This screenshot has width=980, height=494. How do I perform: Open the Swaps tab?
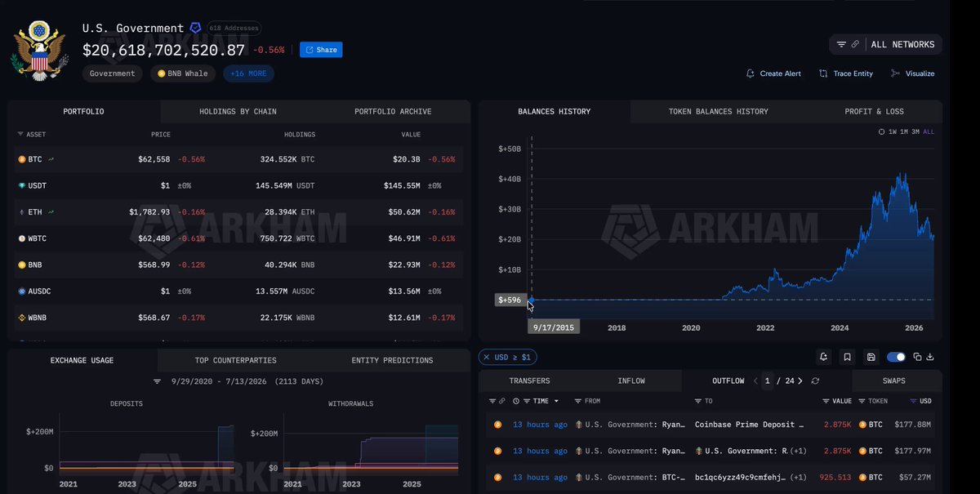tap(893, 381)
